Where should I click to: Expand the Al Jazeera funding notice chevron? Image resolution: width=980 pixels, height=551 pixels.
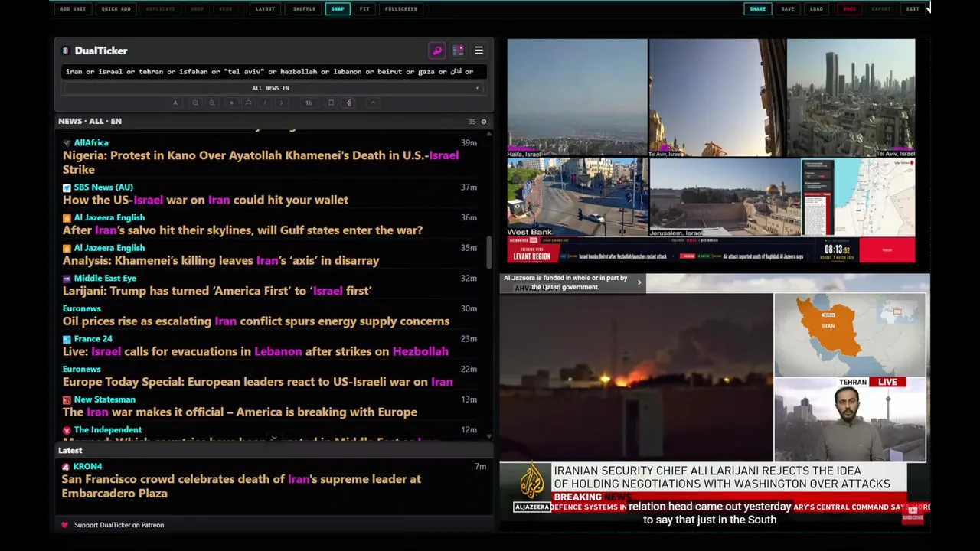639,282
